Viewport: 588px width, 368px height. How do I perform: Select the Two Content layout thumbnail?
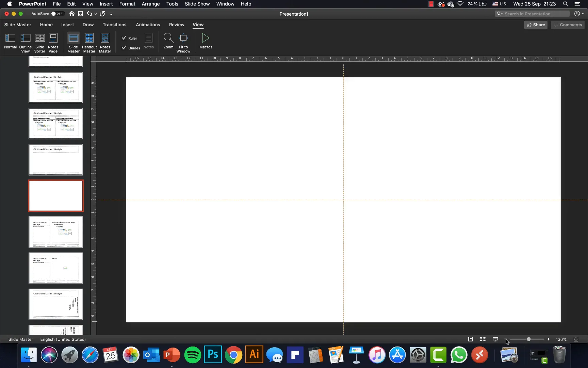[x=56, y=87]
